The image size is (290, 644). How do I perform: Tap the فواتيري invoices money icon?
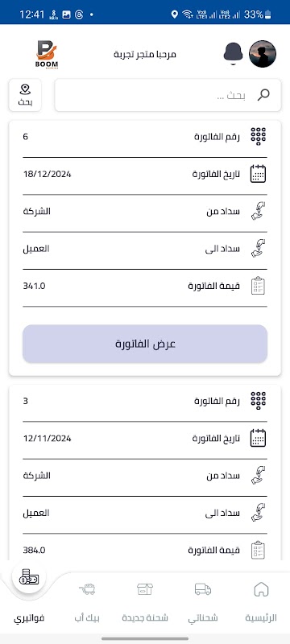[29, 579]
